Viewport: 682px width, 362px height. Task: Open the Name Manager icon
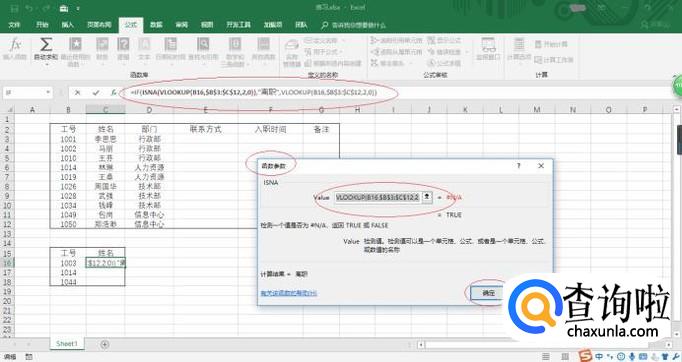pyautogui.click(x=292, y=52)
